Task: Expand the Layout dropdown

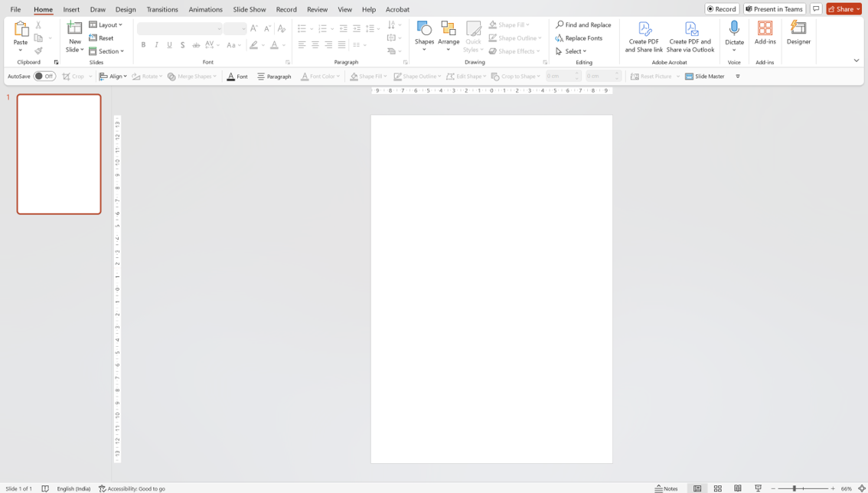Action: (106, 24)
